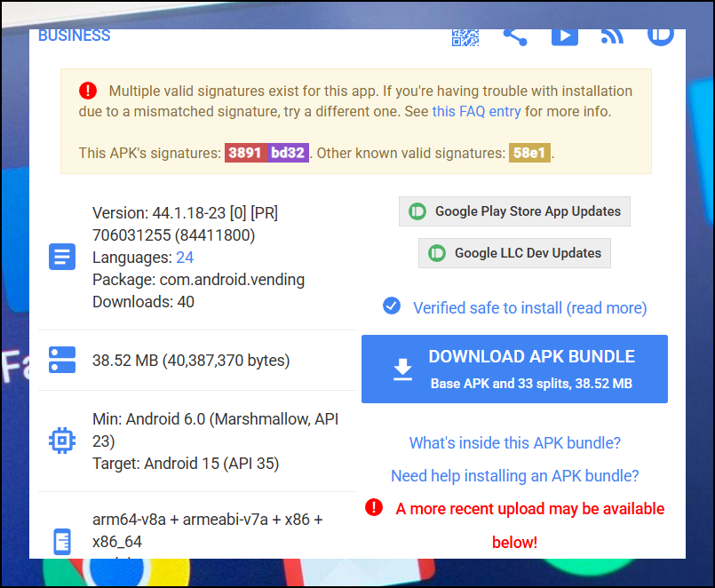Click the red alert icon beside recent upload
This screenshot has width=715, height=588.
[374, 507]
